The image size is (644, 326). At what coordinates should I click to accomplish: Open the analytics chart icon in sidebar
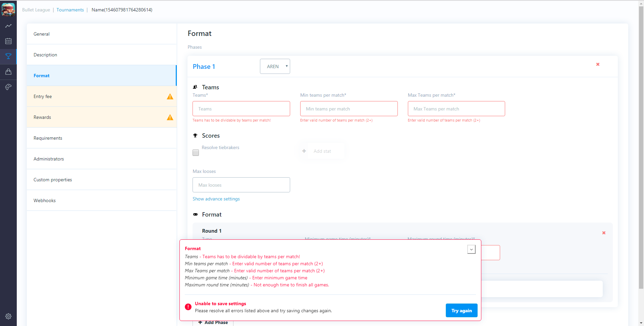(8, 26)
